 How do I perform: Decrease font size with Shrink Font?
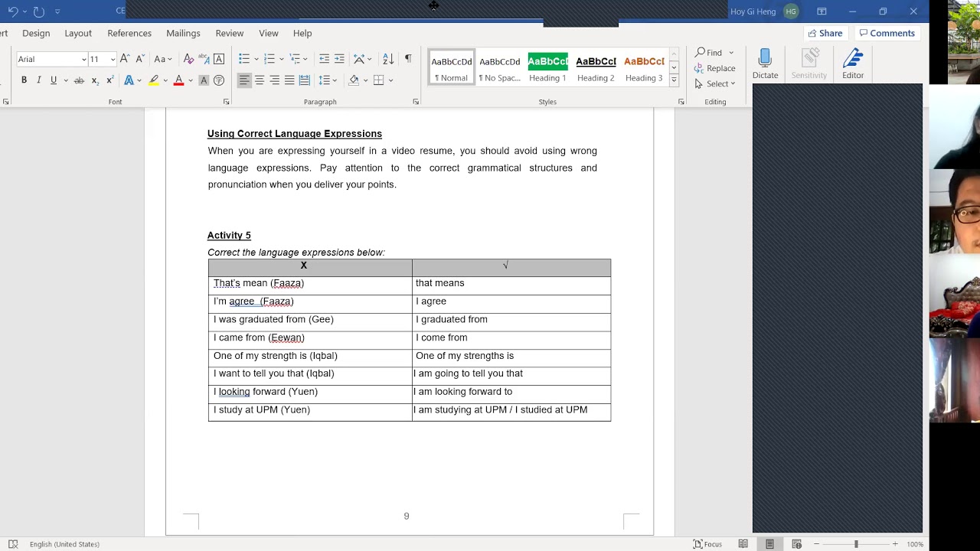(x=140, y=59)
